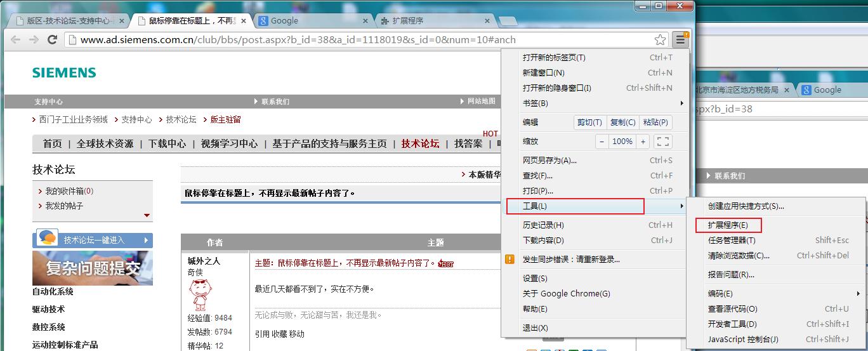Select 创建应用快捷方式(S)... submenu item
This screenshot has height=351, width=868.
pyautogui.click(x=777, y=206)
